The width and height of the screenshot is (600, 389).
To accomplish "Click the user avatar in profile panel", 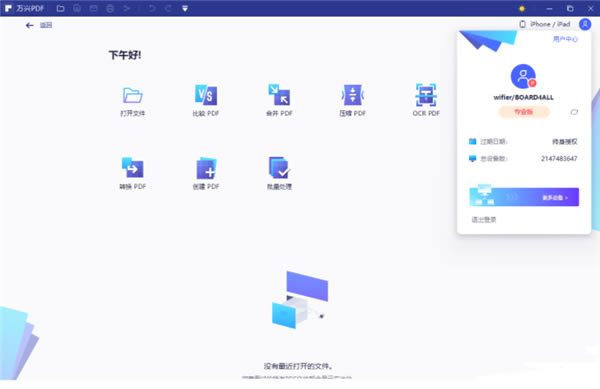I will click(523, 76).
